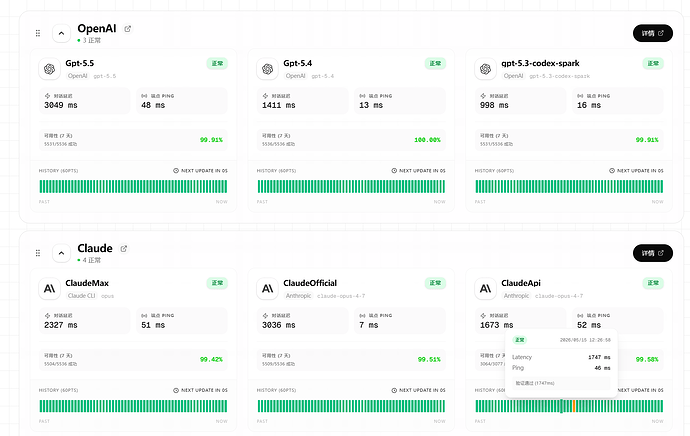Image resolution: width=690 pixels, height=436 pixels.
Task: Click the ClaudeMax Anthropic logo icon
Action: pos(49,289)
